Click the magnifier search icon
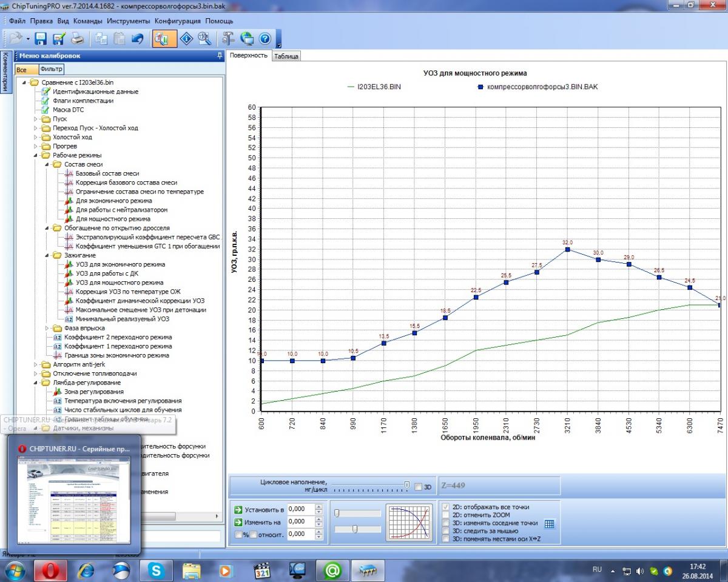 pos(204,39)
